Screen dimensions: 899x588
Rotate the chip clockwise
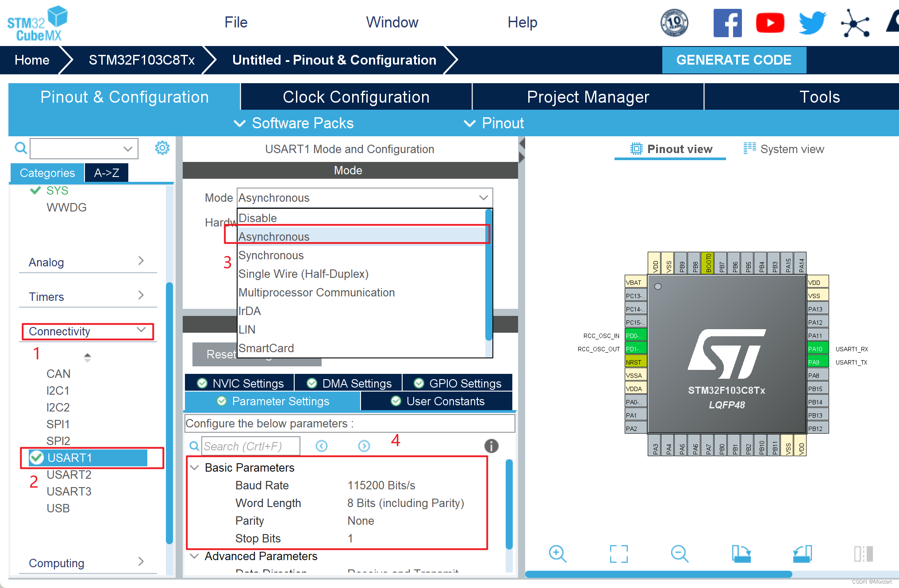[x=741, y=554]
